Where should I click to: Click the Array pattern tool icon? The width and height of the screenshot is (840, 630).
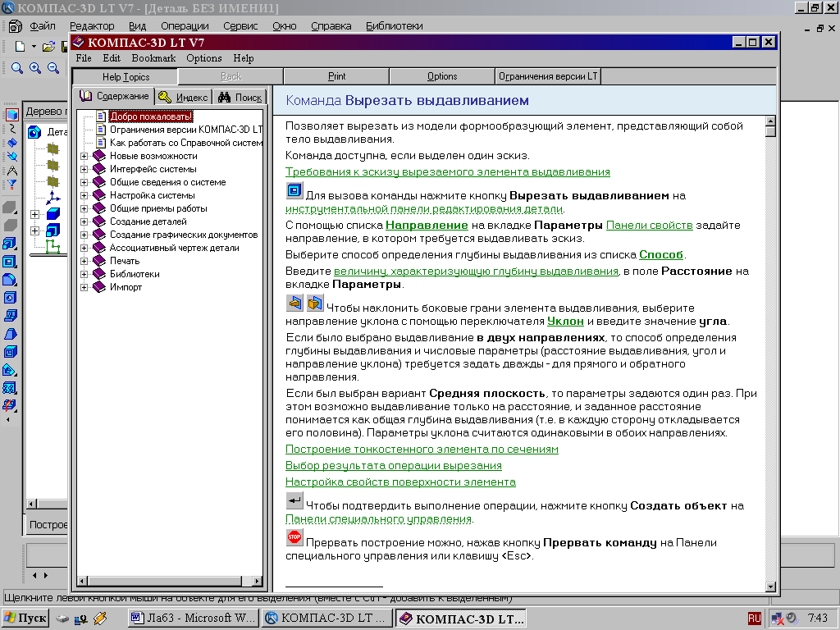10,388
